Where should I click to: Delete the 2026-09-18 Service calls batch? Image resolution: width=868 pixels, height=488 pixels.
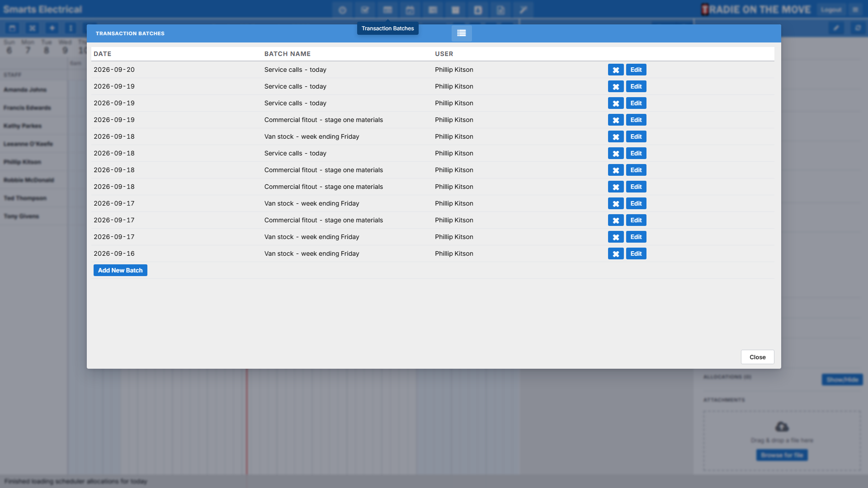click(616, 153)
